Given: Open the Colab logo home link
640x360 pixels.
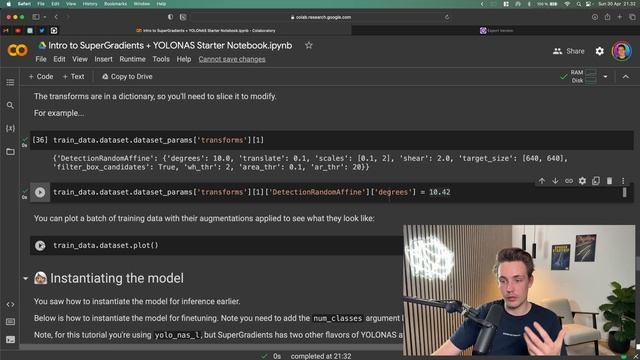Looking at the screenshot, I should point(17,51).
